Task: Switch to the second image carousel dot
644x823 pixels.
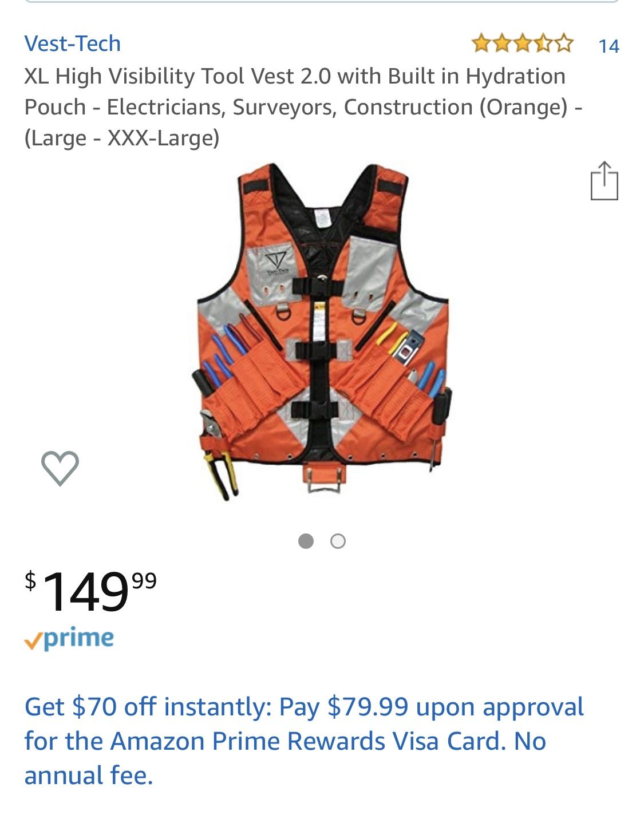Action: [338, 541]
